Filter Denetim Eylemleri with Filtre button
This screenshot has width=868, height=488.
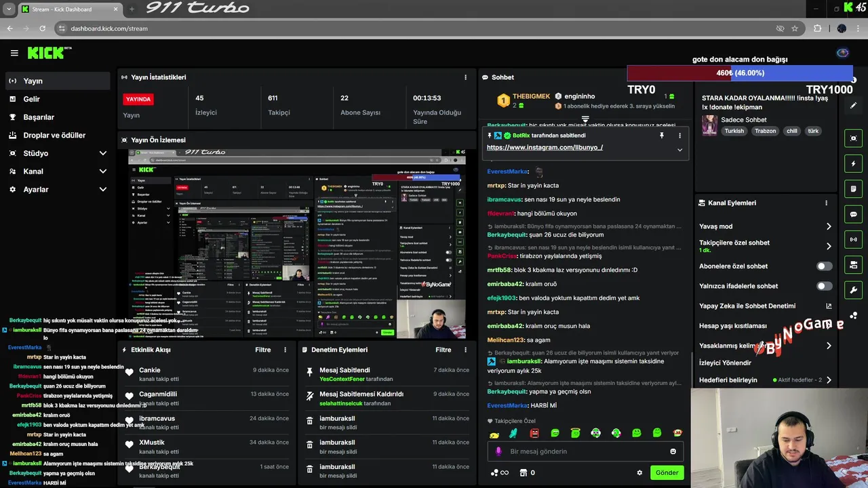point(443,350)
